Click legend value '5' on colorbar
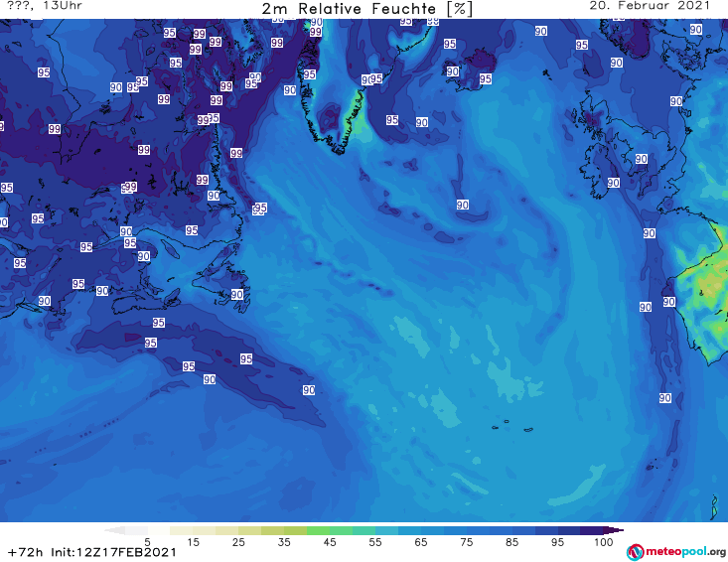Viewport: 728px width, 562px height. click(147, 542)
